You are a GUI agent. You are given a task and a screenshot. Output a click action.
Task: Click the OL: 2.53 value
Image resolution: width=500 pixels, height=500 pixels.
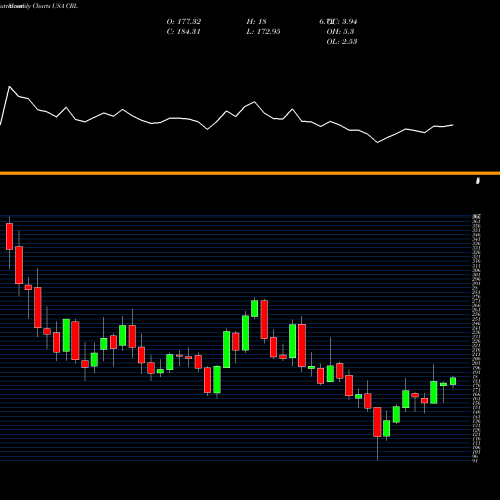pyautogui.click(x=342, y=42)
